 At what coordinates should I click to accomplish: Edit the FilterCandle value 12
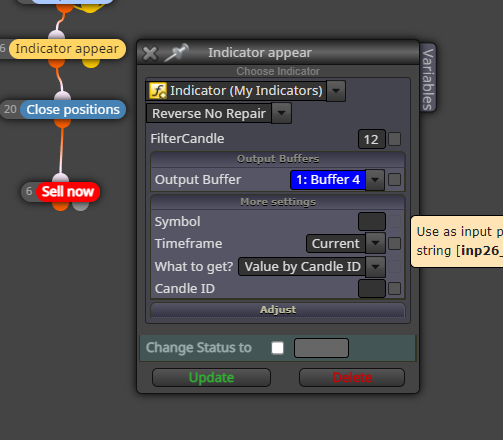(372, 139)
